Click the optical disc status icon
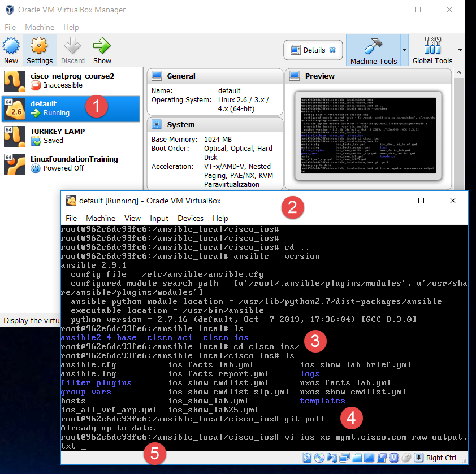This screenshot has width=476, height=474. coord(319,458)
